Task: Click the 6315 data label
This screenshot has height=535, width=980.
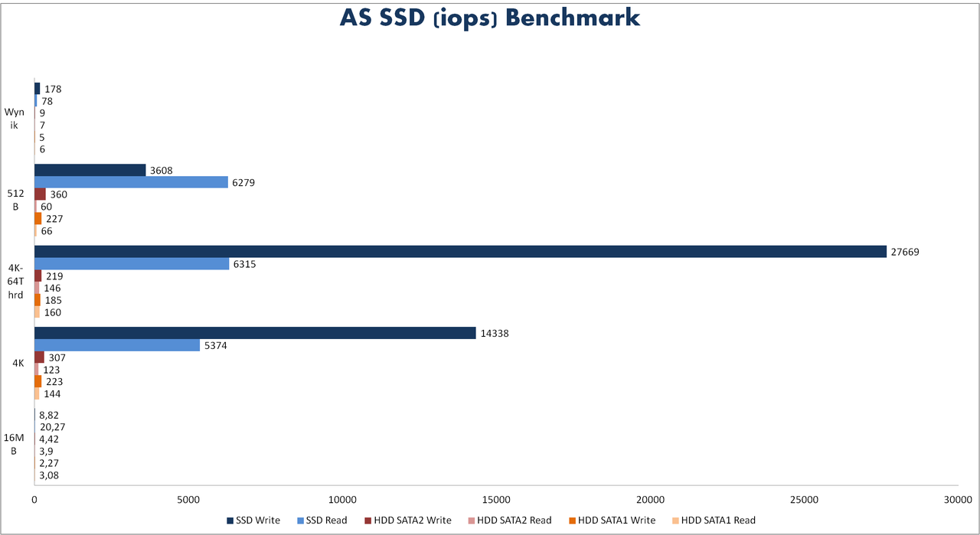Action: [244, 264]
